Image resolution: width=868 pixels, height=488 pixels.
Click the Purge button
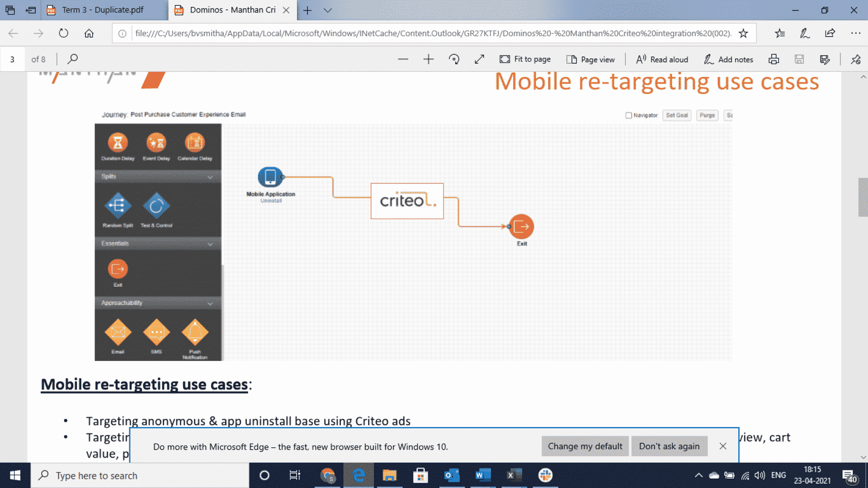coord(707,115)
